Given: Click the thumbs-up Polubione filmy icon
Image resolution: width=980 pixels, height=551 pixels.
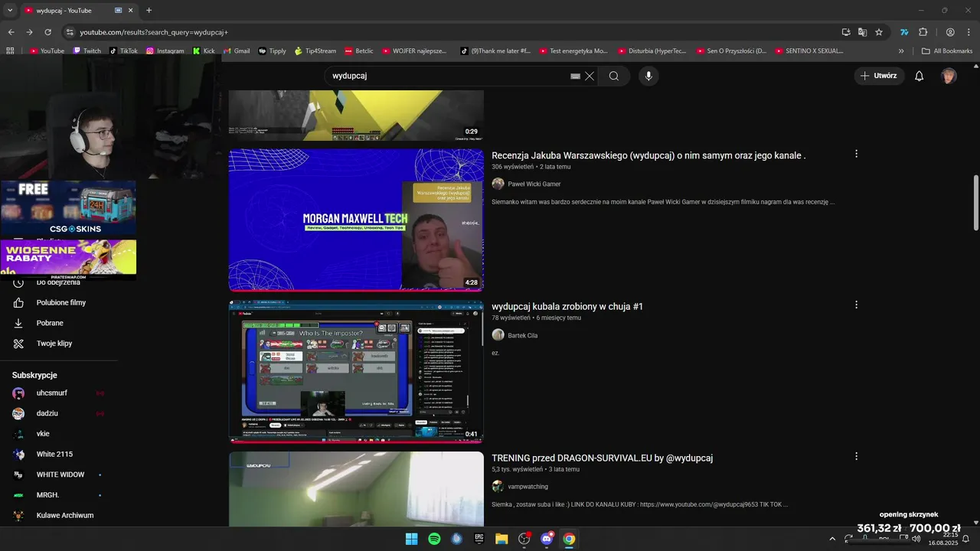Looking at the screenshot, I should coord(18,302).
